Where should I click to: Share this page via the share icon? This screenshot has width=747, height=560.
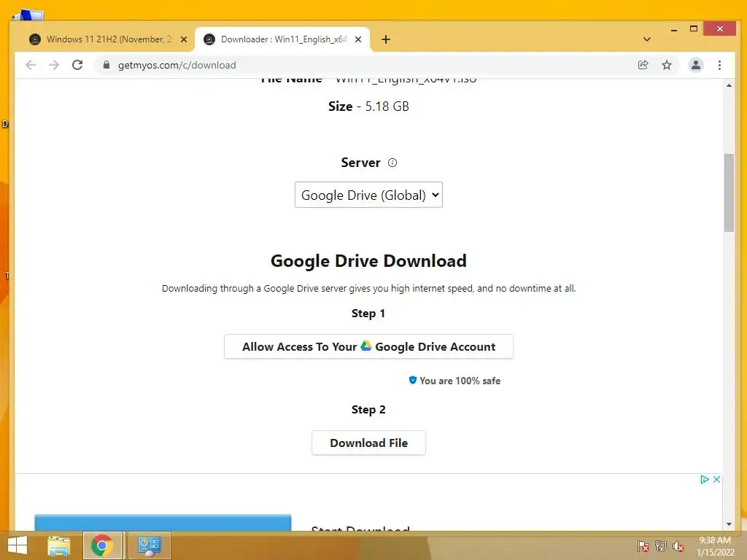[643, 65]
